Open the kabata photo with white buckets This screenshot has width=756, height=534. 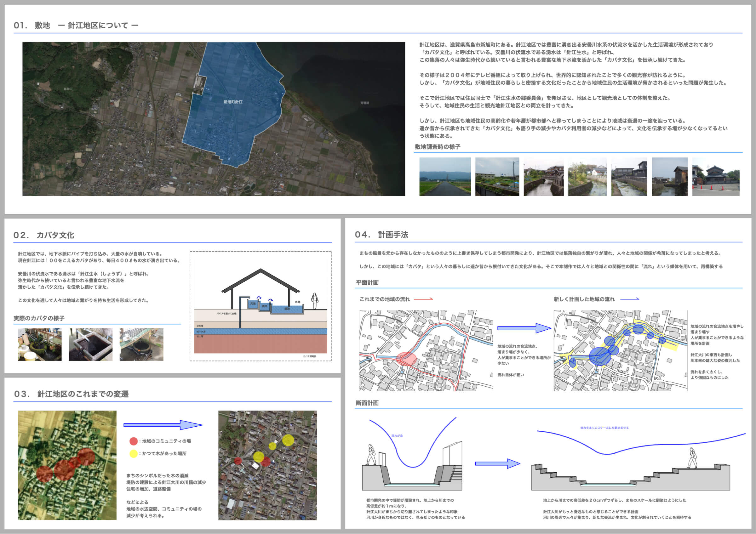click(x=39, y=344)
